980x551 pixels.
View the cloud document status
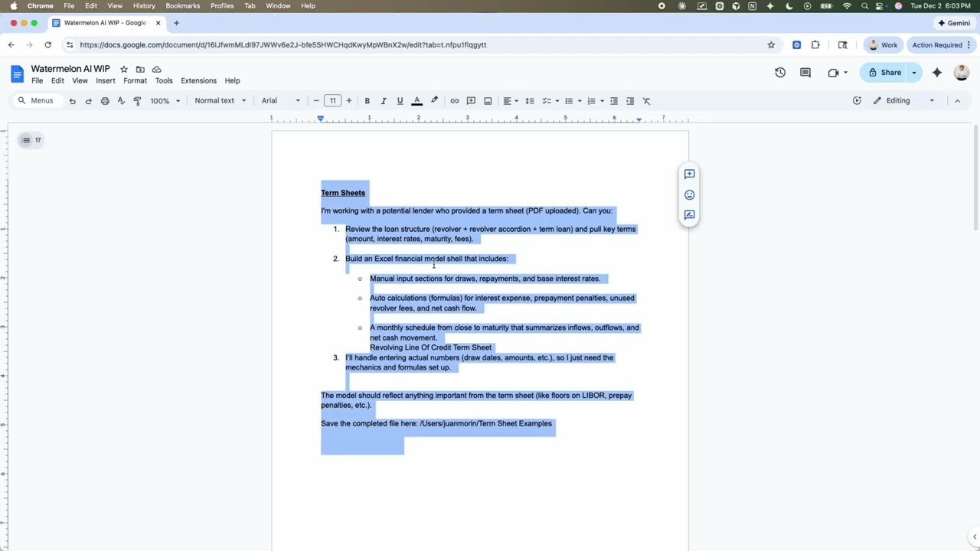[x=157, y=69]
